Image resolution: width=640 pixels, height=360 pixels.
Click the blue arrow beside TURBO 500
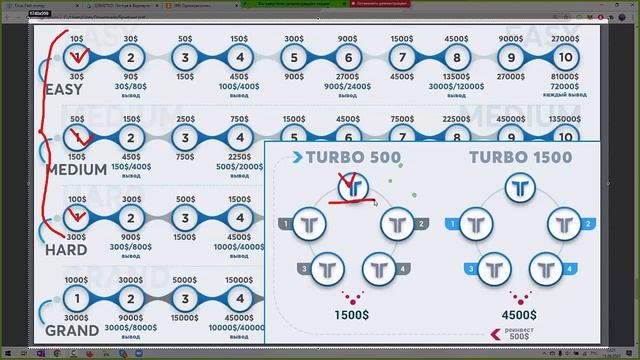tap(297, 157)
